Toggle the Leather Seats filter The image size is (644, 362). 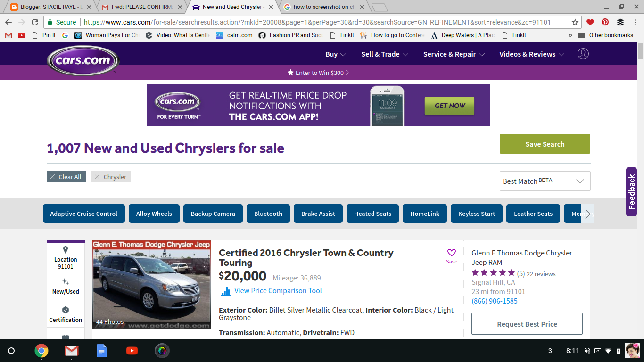coord(533,214)
